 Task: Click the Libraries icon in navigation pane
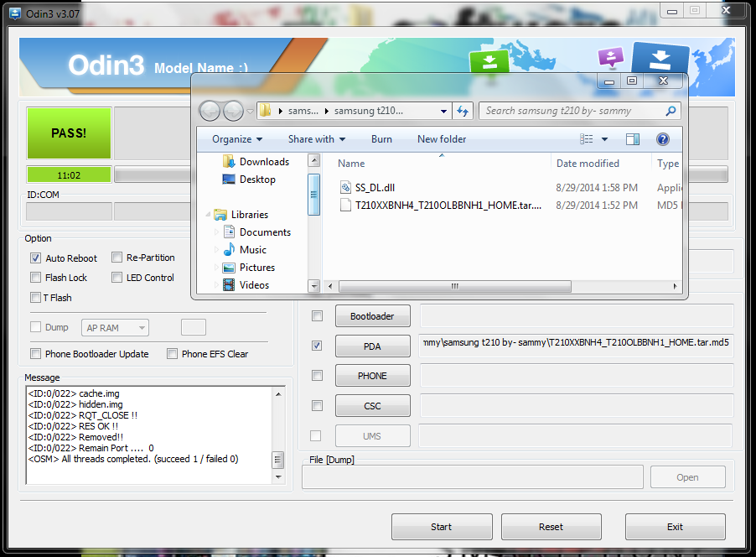coord(220,214)
